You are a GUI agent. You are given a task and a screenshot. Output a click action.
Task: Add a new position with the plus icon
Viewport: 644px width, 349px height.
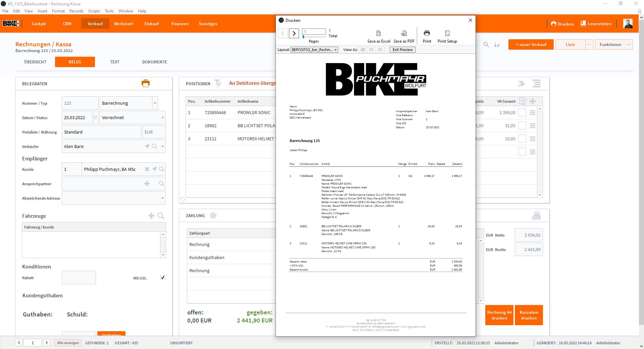[533, 101]
